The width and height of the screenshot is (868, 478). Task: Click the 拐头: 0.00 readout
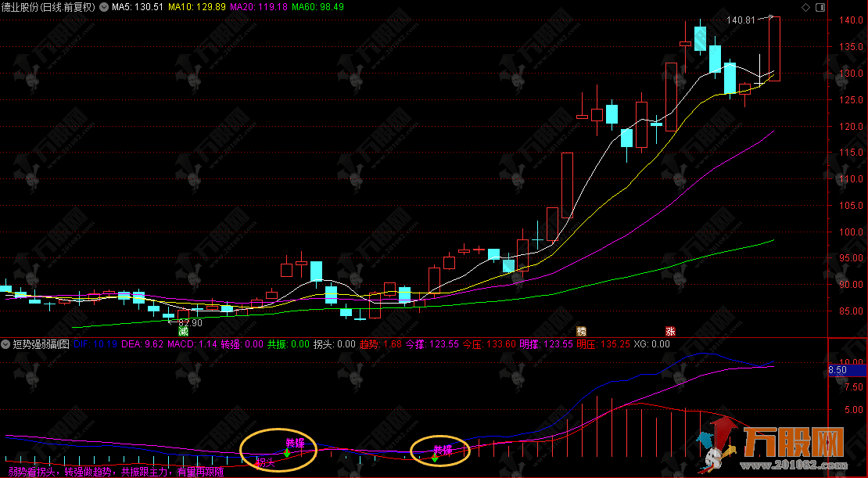click(x=335, y=344)
